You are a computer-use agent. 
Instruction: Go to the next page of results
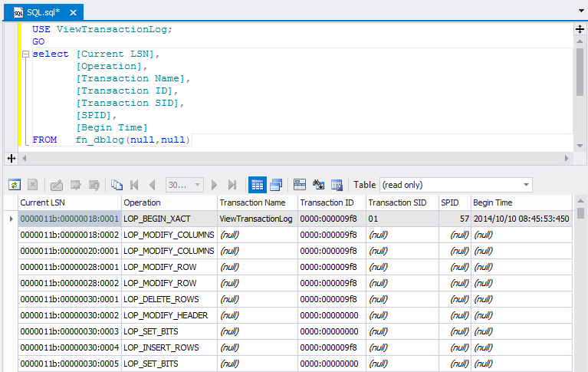[x=214, y=185]
